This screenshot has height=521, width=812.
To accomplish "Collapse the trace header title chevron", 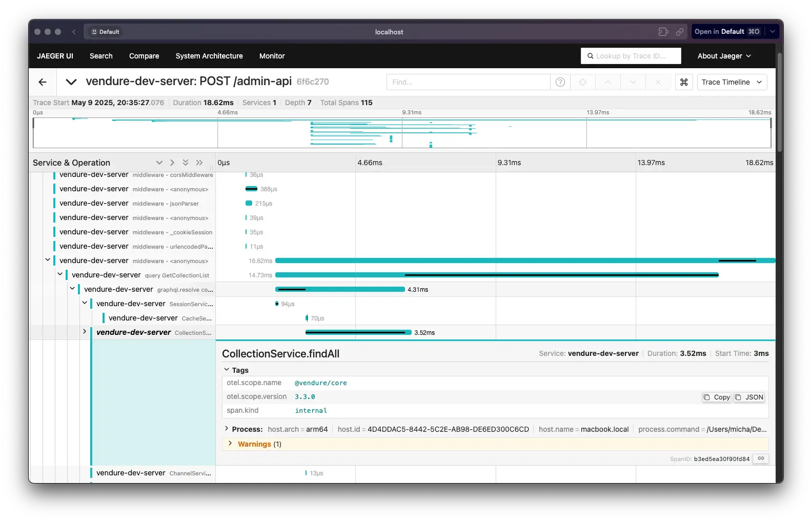I will click(x=71, y=82).
